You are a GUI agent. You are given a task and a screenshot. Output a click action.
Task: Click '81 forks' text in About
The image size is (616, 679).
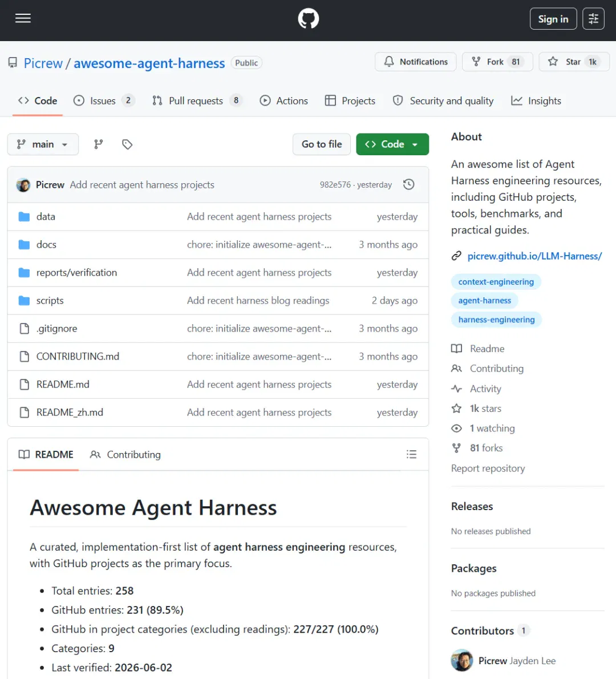[486, 448]
